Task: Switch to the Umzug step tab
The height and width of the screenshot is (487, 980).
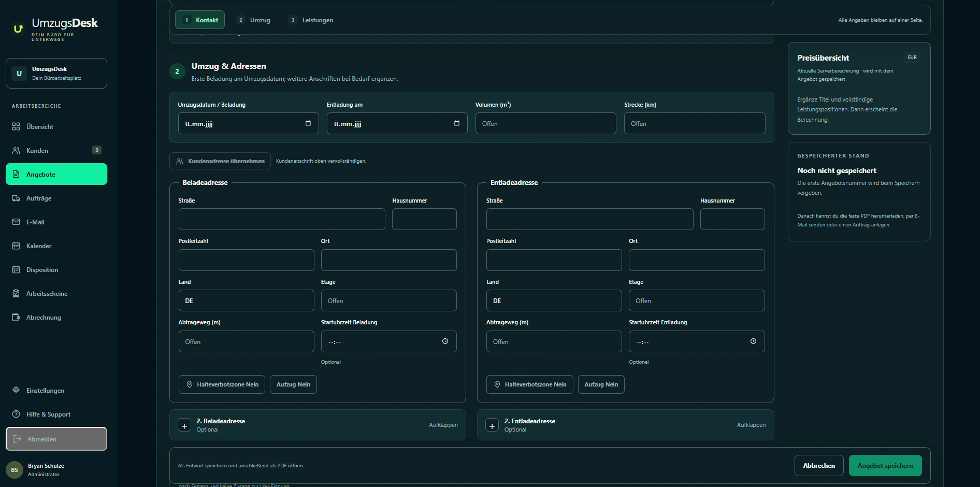Action: coord(254,20)
